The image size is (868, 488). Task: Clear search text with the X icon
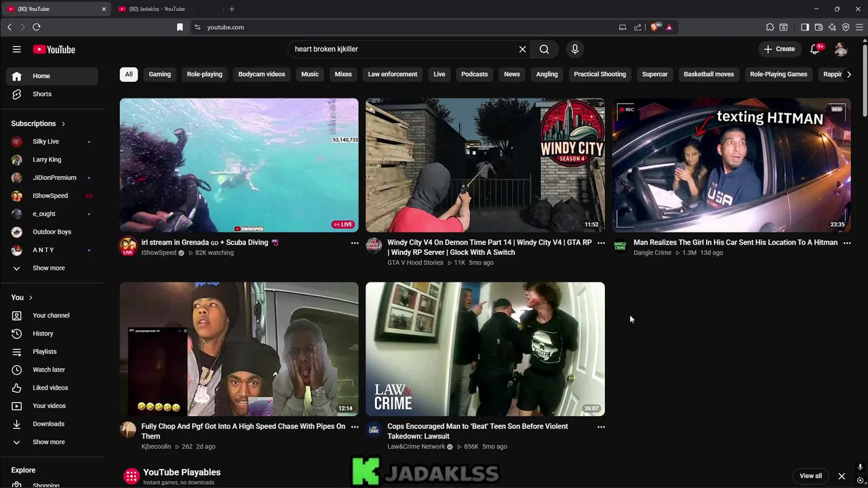pyautogui.click(x=522, y=49)
